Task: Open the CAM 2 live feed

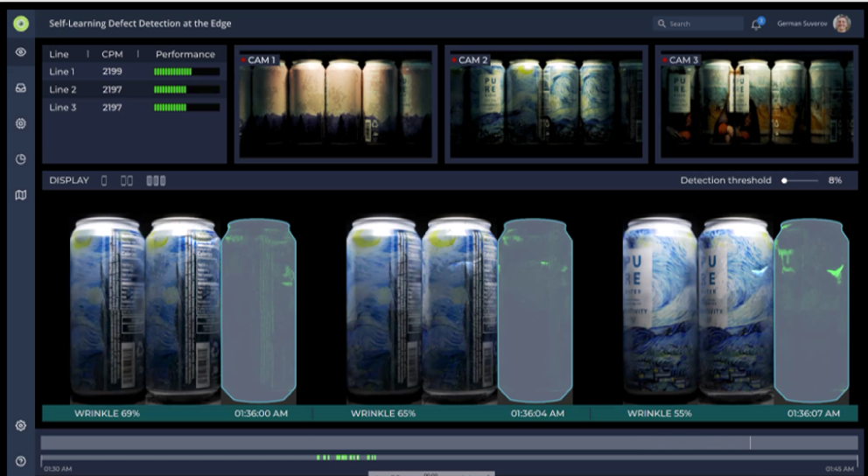Action: [x=546, y=105]
